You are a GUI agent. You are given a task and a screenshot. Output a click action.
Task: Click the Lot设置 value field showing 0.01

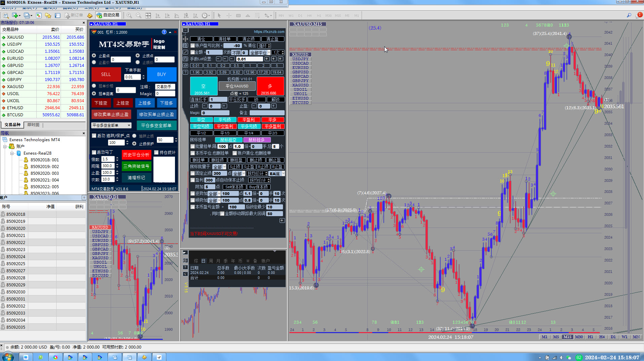250,59
